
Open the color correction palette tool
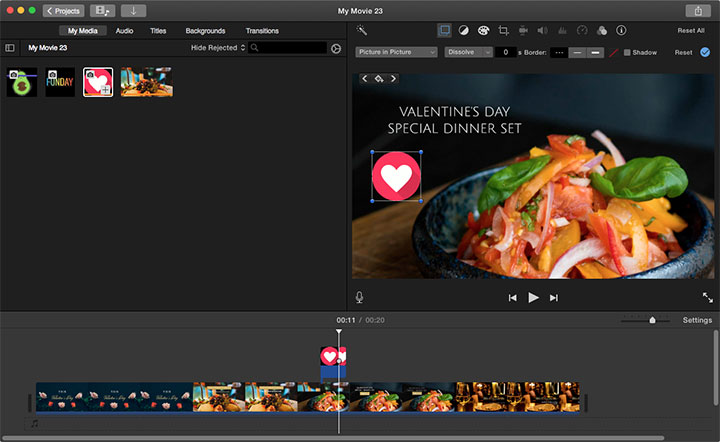click(483, 31)
